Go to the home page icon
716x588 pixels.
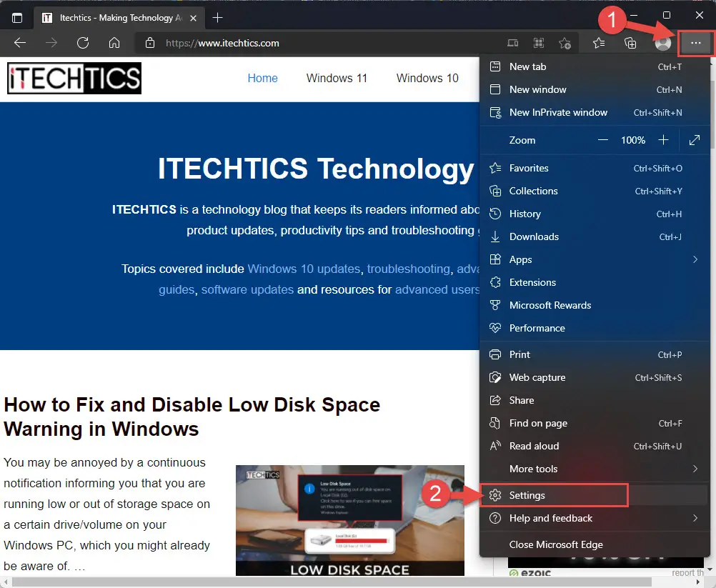[114, 43]
